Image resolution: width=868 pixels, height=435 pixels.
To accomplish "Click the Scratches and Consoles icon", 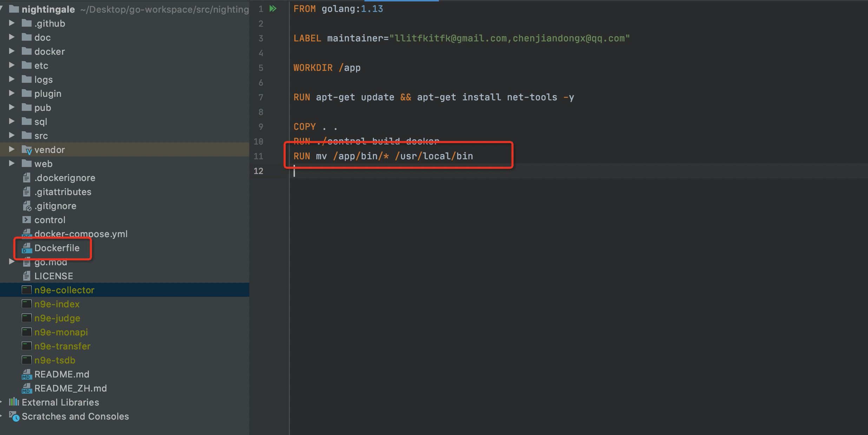I will 13,416.
